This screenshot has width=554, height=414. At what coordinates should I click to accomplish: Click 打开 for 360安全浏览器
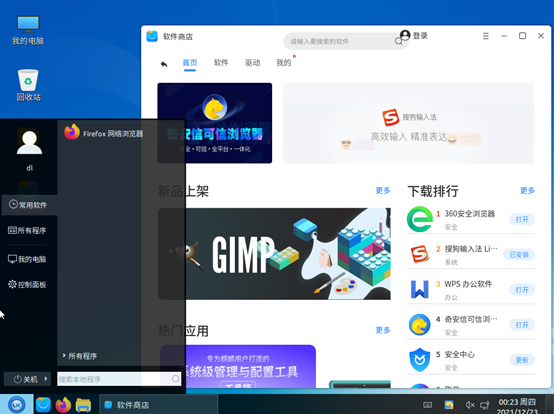point(522,219)
